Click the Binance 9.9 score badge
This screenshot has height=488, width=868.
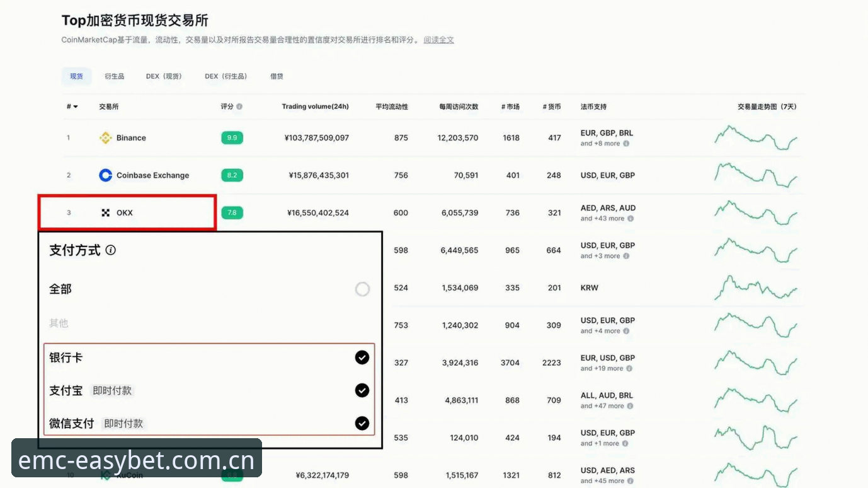(x=232, y=137)
